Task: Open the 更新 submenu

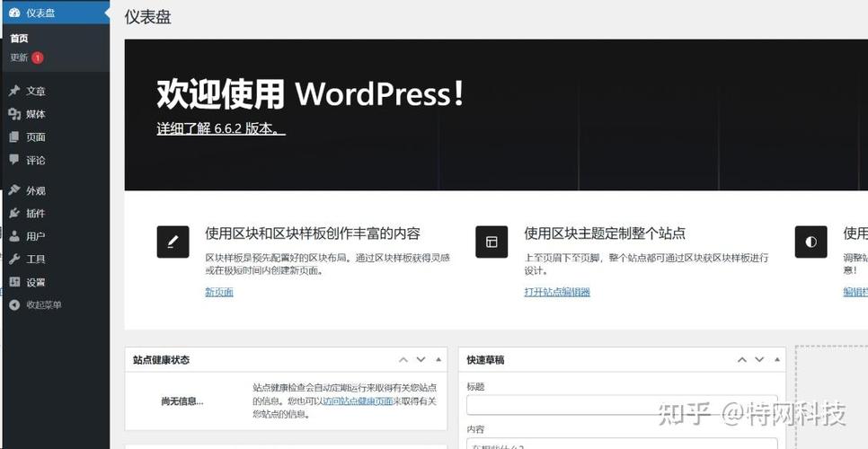Action: [x=19, y=57]
